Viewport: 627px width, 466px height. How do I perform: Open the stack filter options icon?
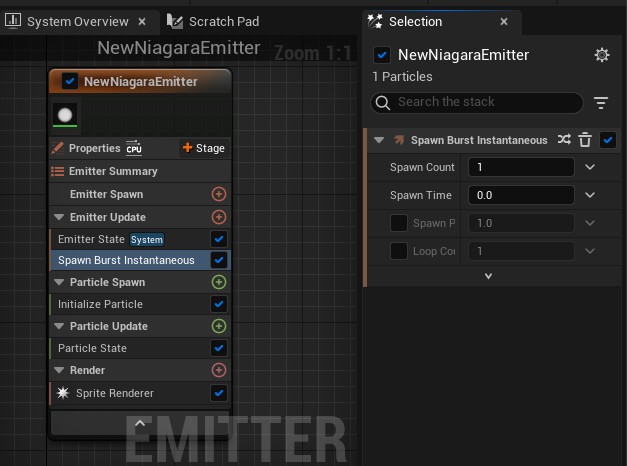click(601, 103)
